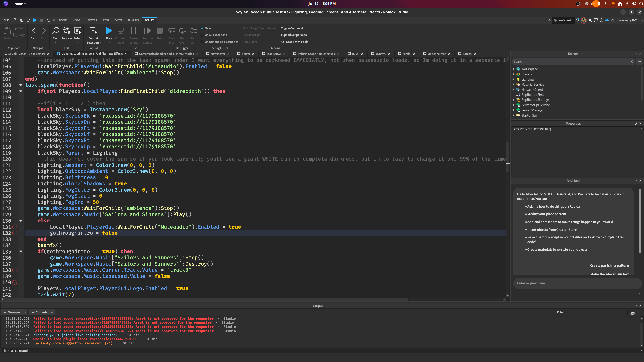Click Resume Scripts icon
Screen dimensions: 644x362
tap(147, 31)
